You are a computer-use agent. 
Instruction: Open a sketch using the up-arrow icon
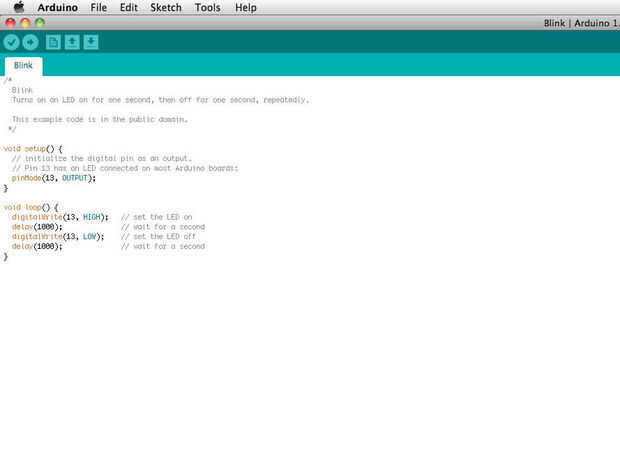(72, 42)
